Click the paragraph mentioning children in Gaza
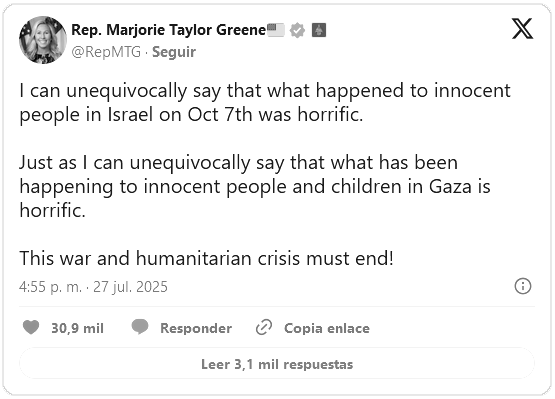The image size is (555, 399). [255, 186]
